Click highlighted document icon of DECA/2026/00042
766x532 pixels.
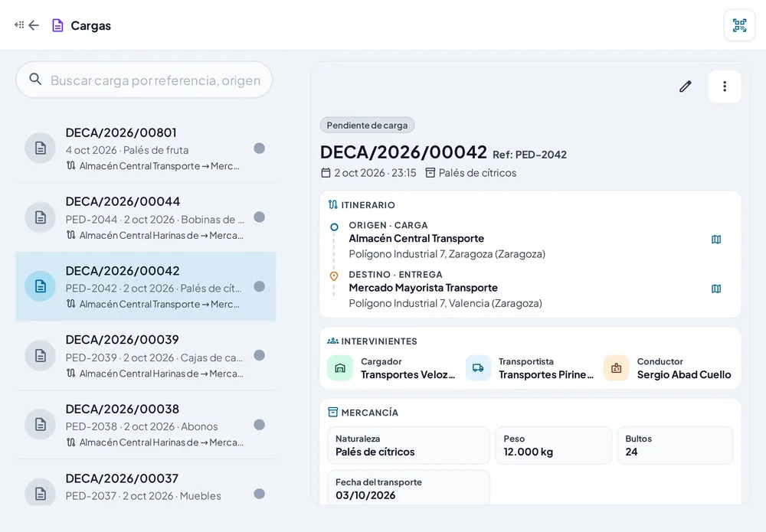pos(41,286)
